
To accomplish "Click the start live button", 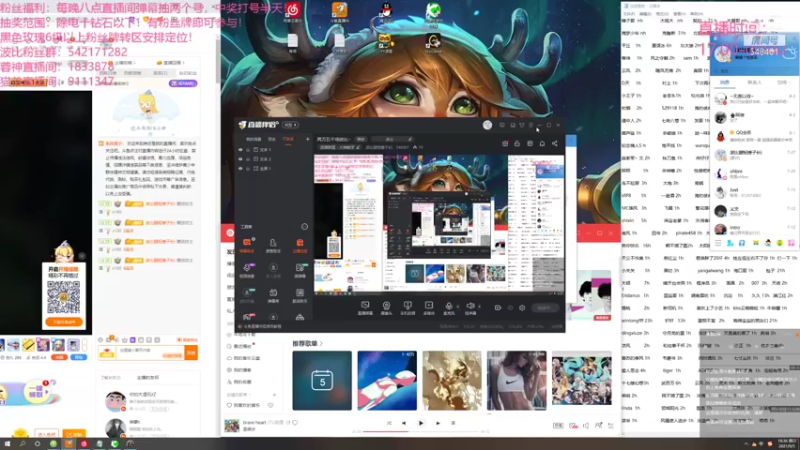I will tap(544, 308).
